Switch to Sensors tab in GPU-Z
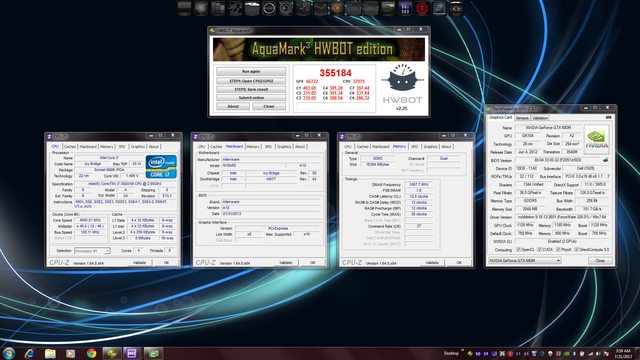The width and height of the screenshot is (640, 360). [x=522, y=118]
